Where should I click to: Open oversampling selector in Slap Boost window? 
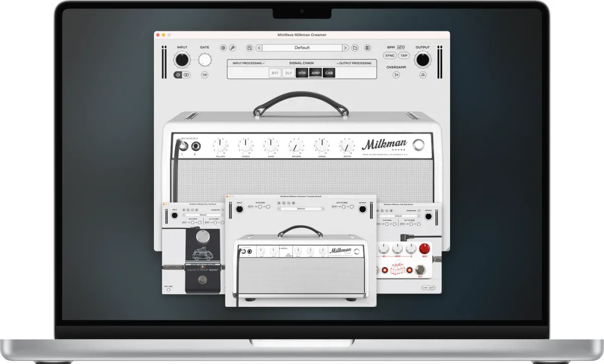coord(419,210)
